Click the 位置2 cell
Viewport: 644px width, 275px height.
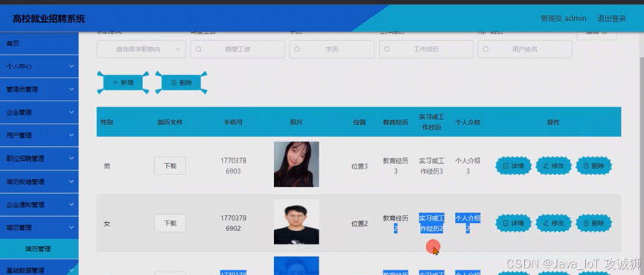(360, 224)
